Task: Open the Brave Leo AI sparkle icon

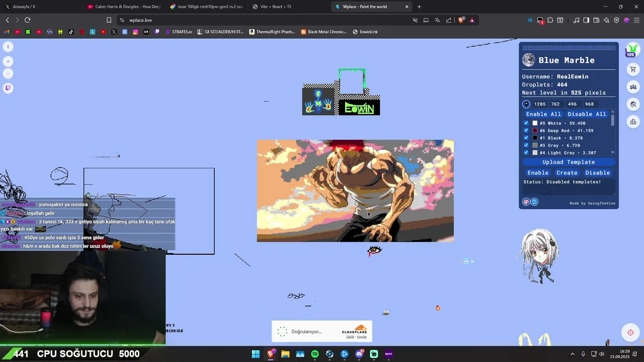Action: 606,20
